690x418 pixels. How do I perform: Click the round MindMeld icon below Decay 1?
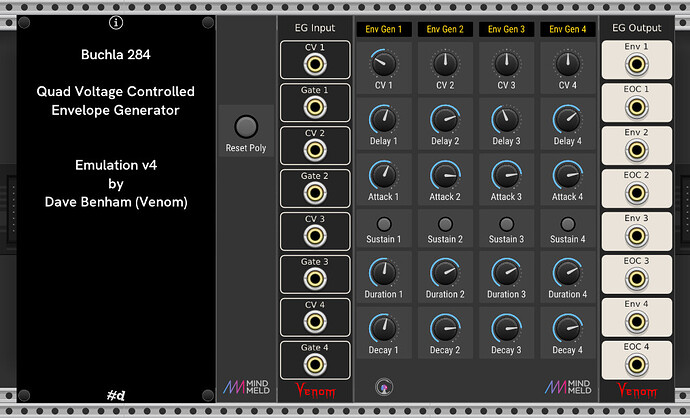point(384,388)
